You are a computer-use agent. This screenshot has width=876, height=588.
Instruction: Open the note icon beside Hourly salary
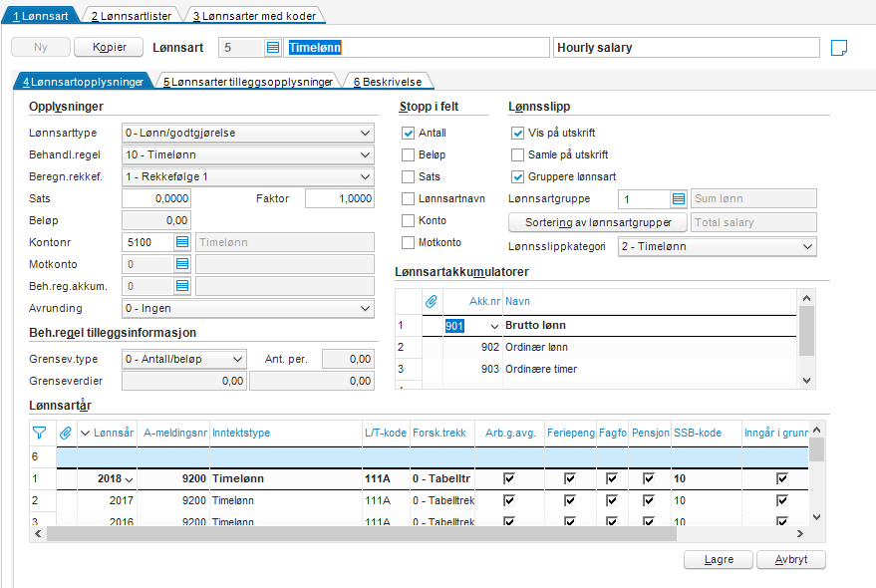pyautogui.click(x=838, y=48)
